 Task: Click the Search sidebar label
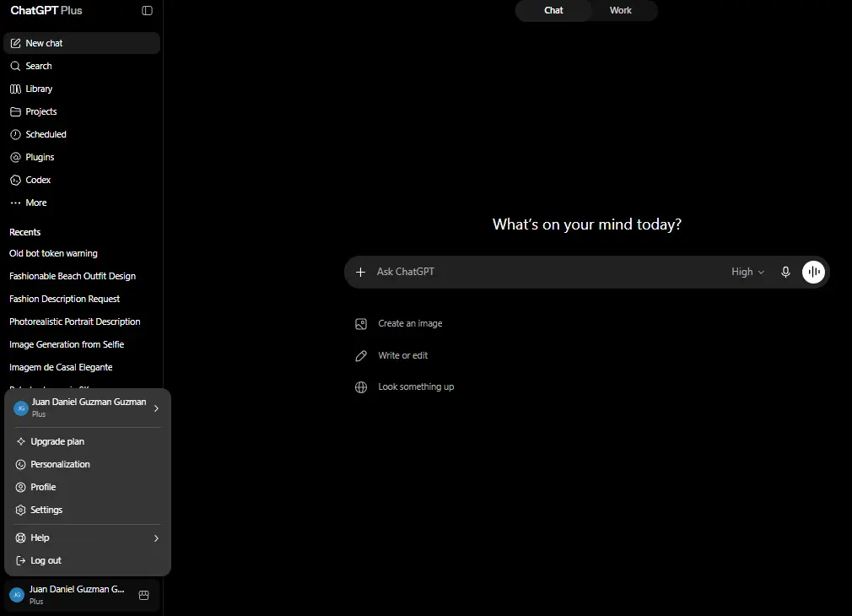(x=39, y=66)
